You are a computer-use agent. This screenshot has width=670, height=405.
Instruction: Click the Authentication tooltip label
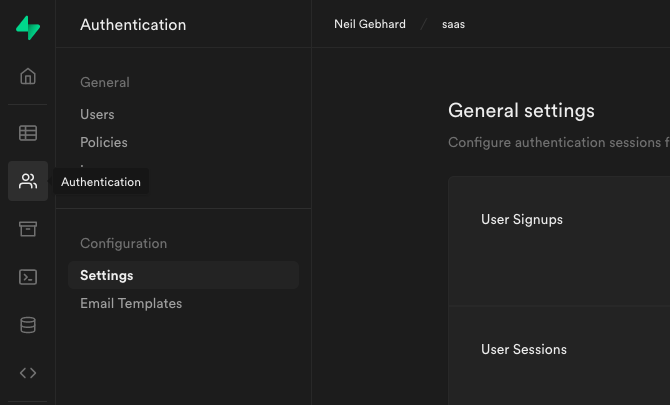coord(101,182)
